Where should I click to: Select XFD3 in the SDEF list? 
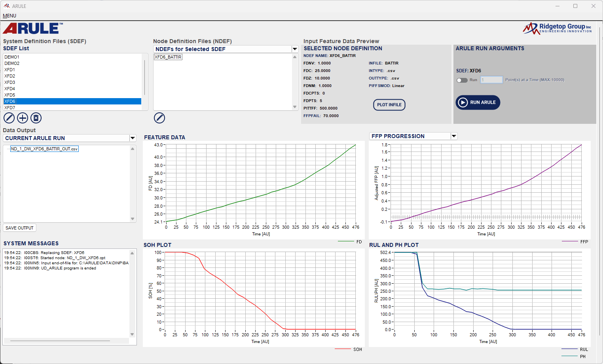click(x=10, y=82)
